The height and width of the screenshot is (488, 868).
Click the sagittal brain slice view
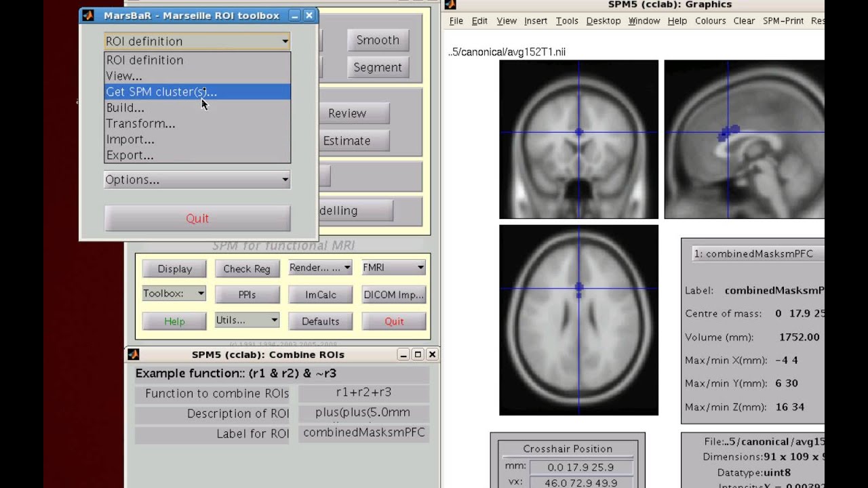(744, 140)
